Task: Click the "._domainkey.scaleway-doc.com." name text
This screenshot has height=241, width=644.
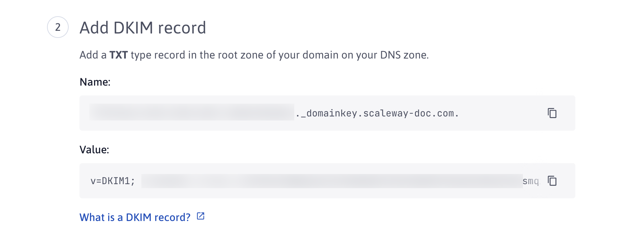Action: 377,113
